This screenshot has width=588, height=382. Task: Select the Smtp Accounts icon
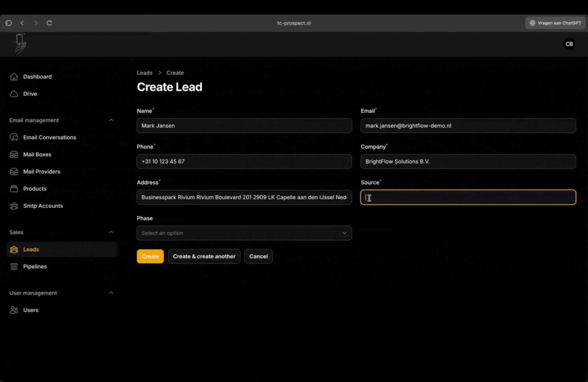[x=14, y=206]
